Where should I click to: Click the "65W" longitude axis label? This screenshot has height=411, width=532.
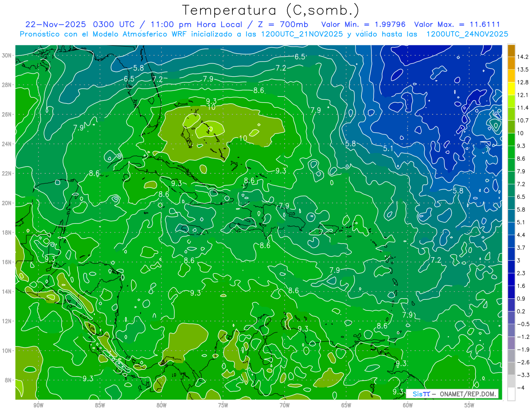(346, 406)
